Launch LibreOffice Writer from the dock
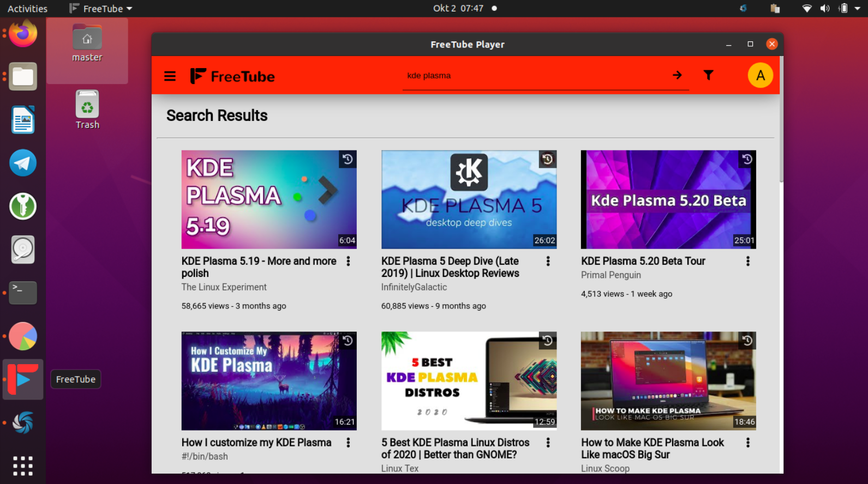This screenshot has width=868, height=484. click(23, 120)
